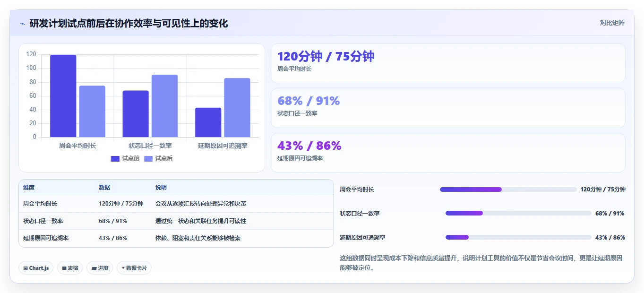Toggle the 试点前 legend item in the chart
The width and height of the screenshot is (644, 293).
(x=125, y=158)
